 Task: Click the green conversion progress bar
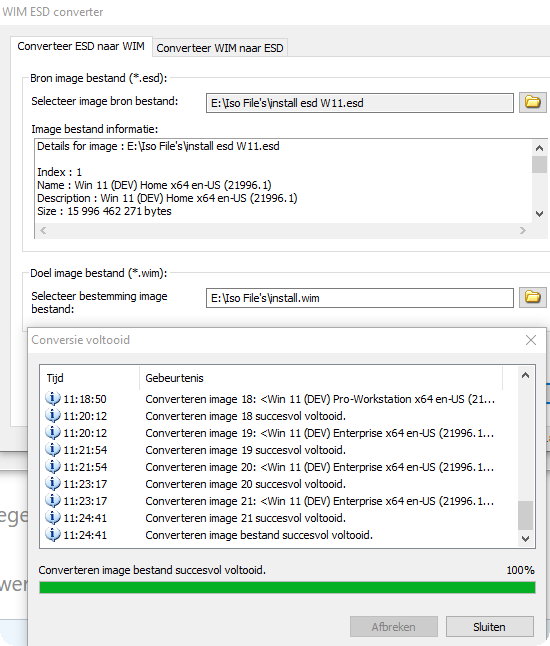[287, 587]
